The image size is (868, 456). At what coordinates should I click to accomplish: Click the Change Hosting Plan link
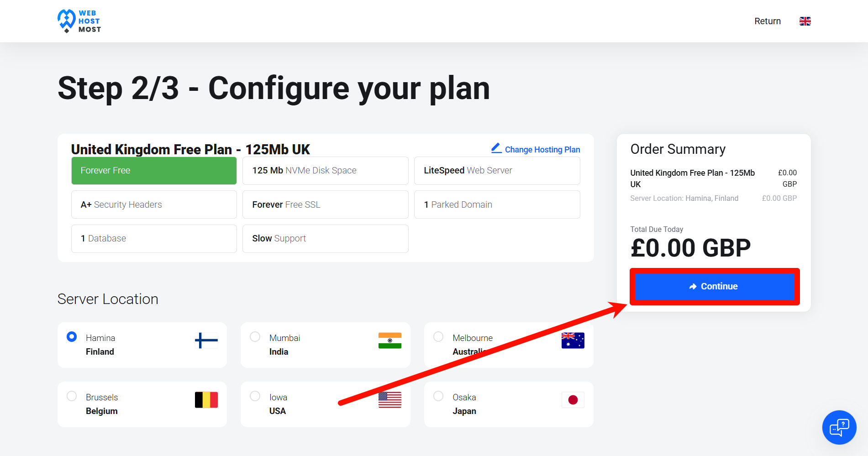tap(542, 149)
